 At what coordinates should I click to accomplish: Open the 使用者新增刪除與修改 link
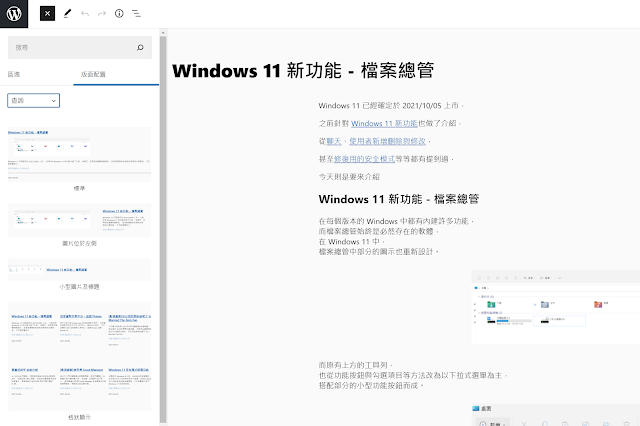point(387,141)
